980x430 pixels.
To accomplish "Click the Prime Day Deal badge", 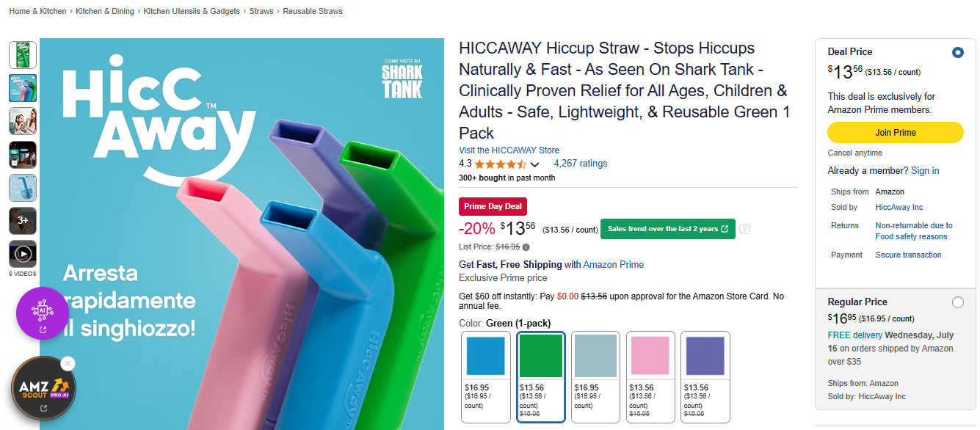I will (x=492, y=206).
